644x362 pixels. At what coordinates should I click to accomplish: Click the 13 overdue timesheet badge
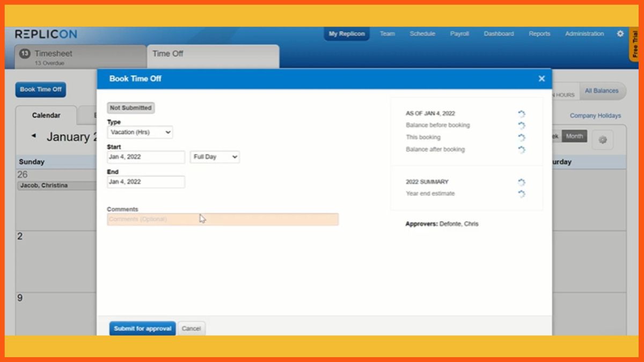[25, 54]
